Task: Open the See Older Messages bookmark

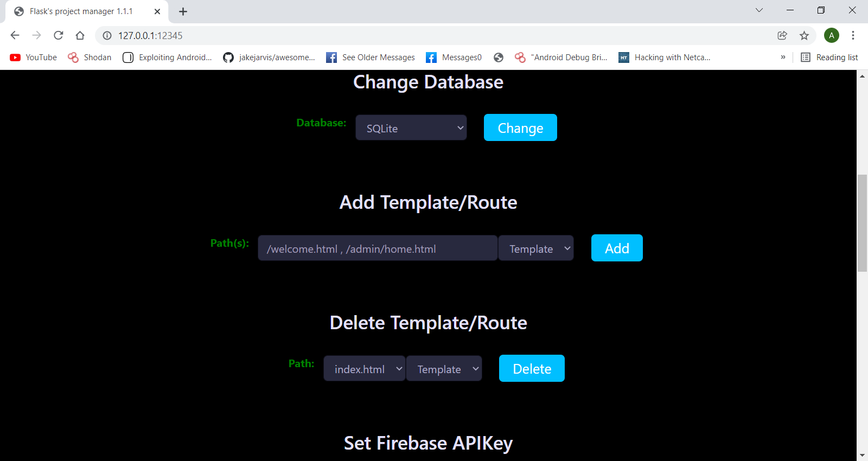Action: point(371,57)
